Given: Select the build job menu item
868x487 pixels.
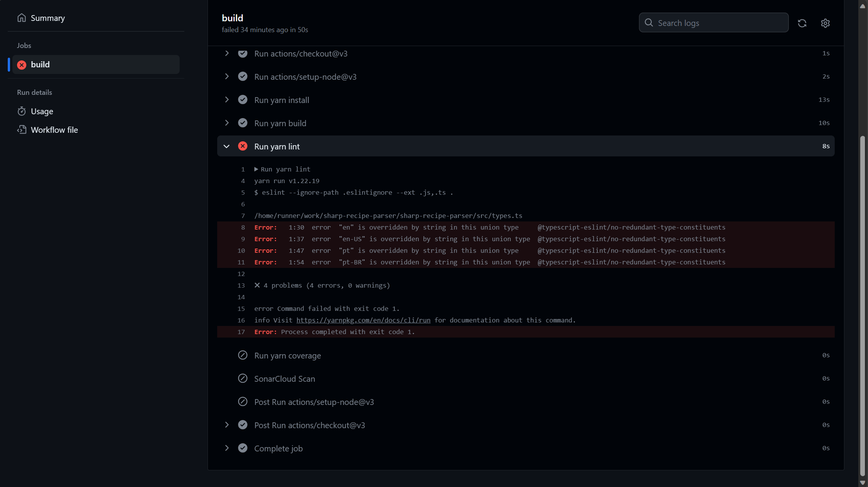Looking at the screenshot, I should 95,64.
